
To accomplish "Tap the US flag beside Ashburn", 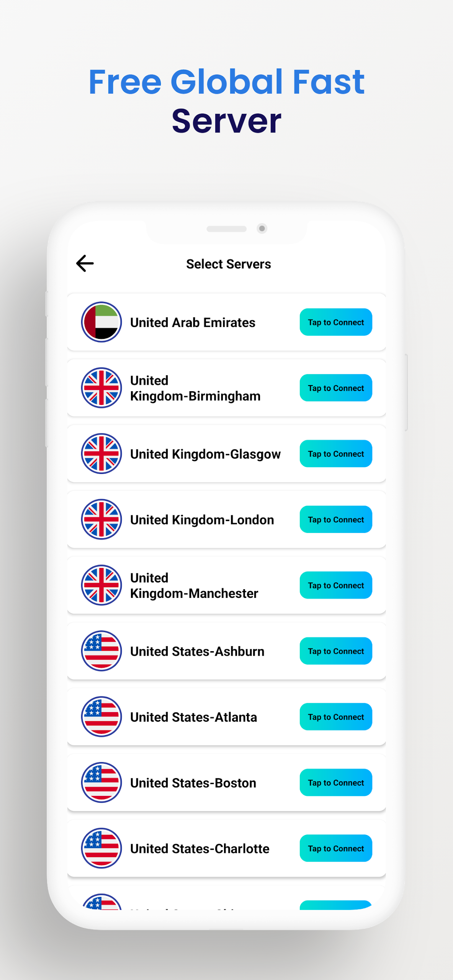I will click(x=101, y=651).
